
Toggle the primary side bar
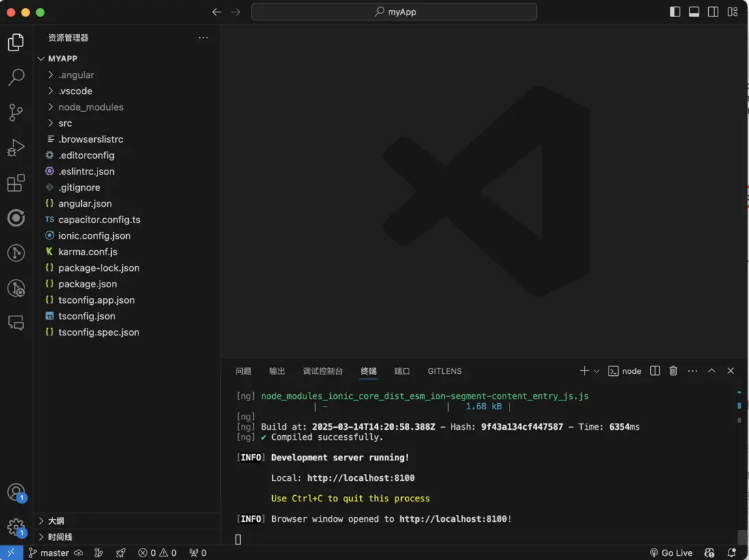[675, 12]
